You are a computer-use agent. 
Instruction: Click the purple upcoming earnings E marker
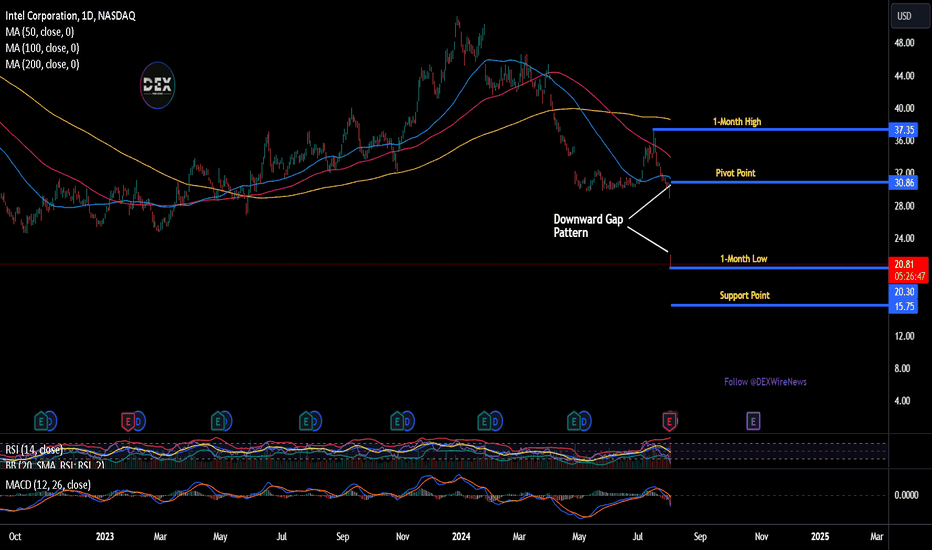coord(753,422)
